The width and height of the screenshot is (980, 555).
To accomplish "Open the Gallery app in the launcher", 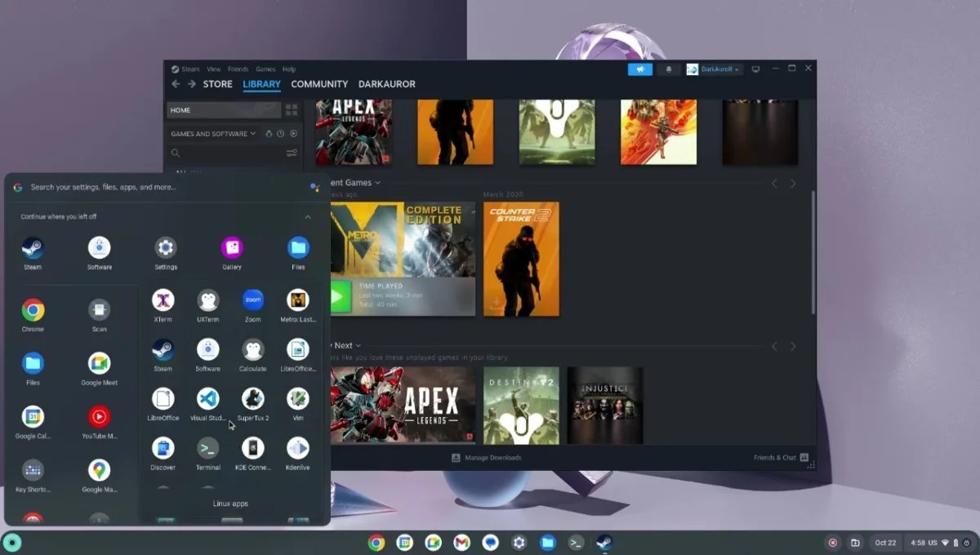I will point(232,247).
